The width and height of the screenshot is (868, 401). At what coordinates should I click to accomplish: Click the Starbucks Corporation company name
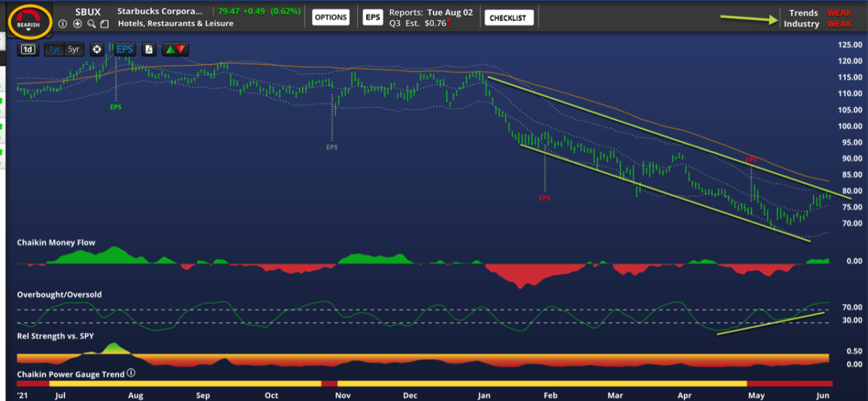coord(161,12)
